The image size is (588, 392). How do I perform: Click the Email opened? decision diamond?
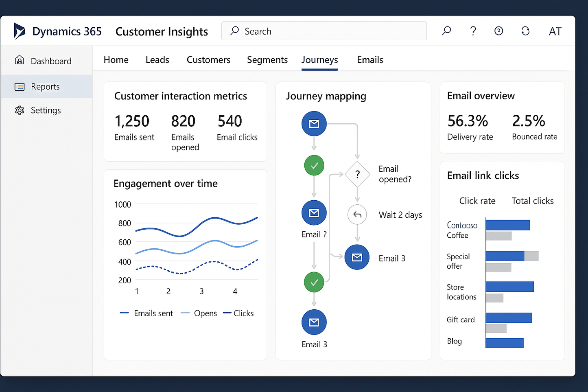(x=357, y=174)
